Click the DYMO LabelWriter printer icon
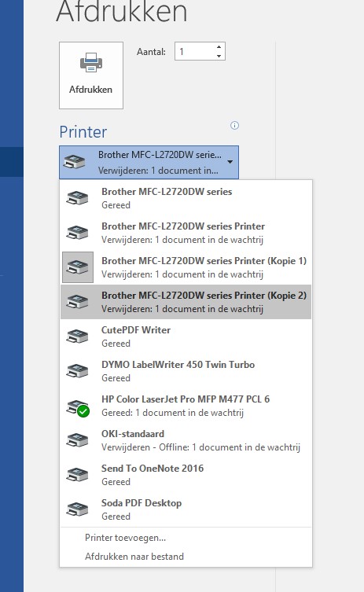The image size is (364, 592). (77, 371)
